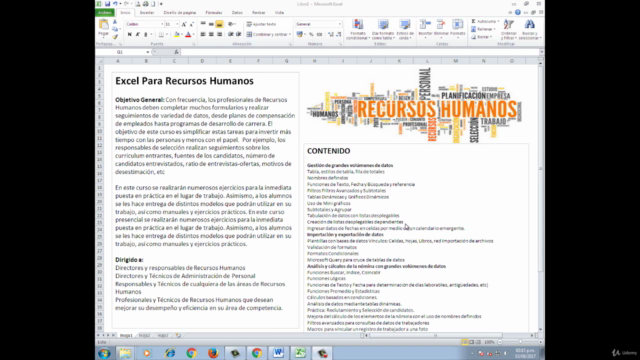This screenshot has height=360, width=640.
Task: Open Firefox from the Windows taskbar
Action: pyautogui.click(x=213, y=353)
